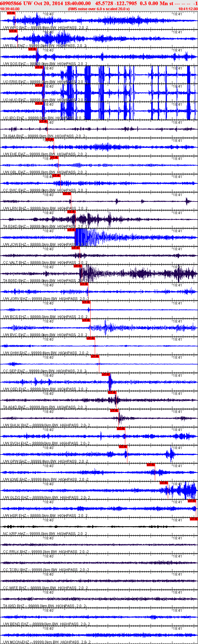Click the 'UW JORV EHZ' station label
The height and width of the screenshot is (644, 198).
tap(15, 299)
